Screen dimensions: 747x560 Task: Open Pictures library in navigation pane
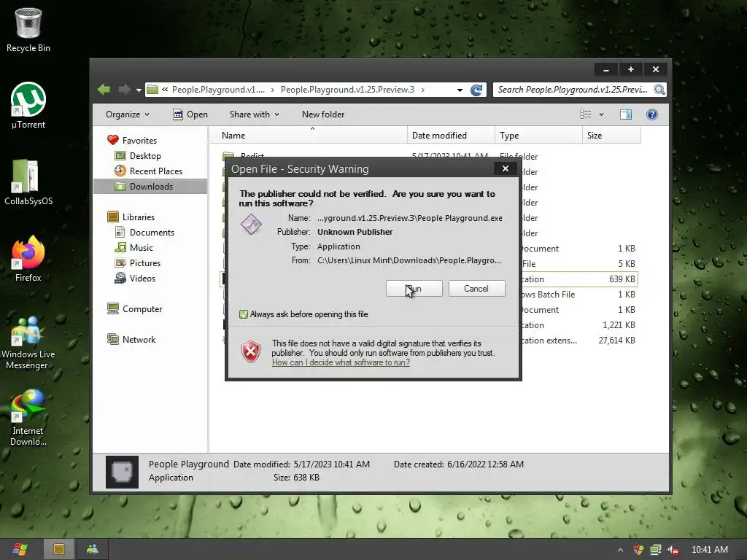pyautogui.click(x=145, y=262)
